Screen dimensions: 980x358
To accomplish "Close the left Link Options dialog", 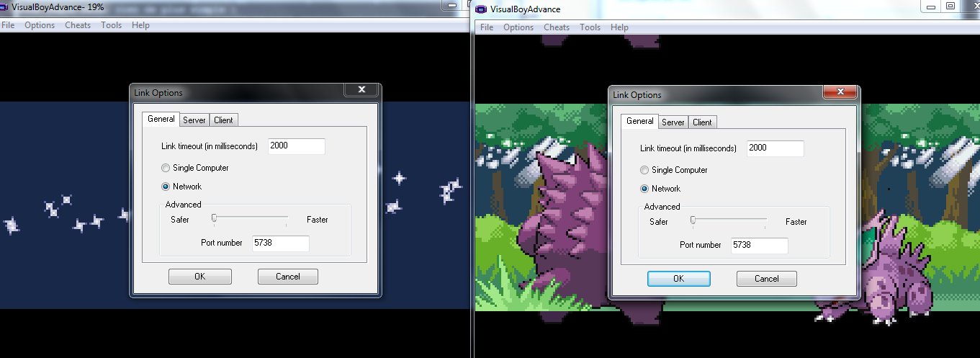I will tap(361, 90).
